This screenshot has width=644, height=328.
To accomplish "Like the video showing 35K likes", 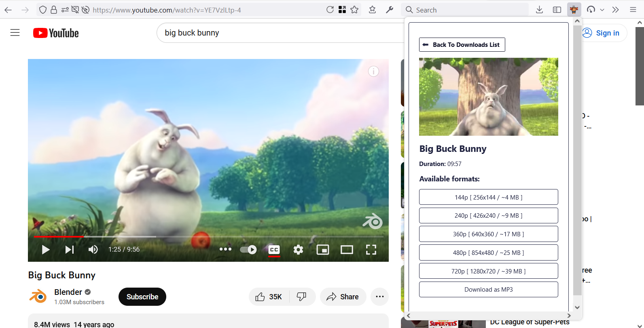I will pos(269,297).
